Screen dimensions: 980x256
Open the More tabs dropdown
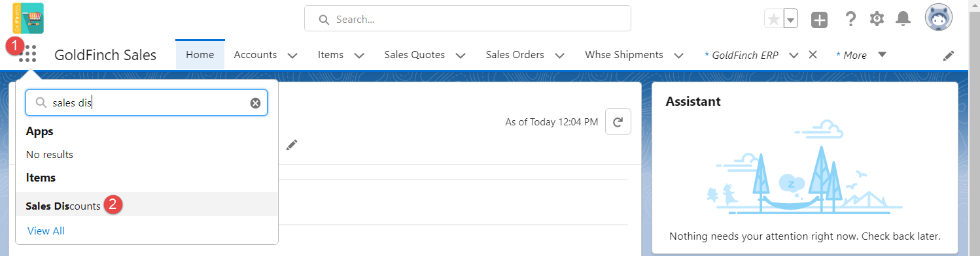[862, 55]
